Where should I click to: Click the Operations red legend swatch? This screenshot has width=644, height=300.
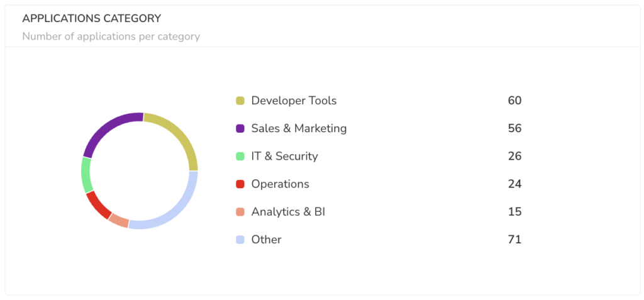(240, 184)
